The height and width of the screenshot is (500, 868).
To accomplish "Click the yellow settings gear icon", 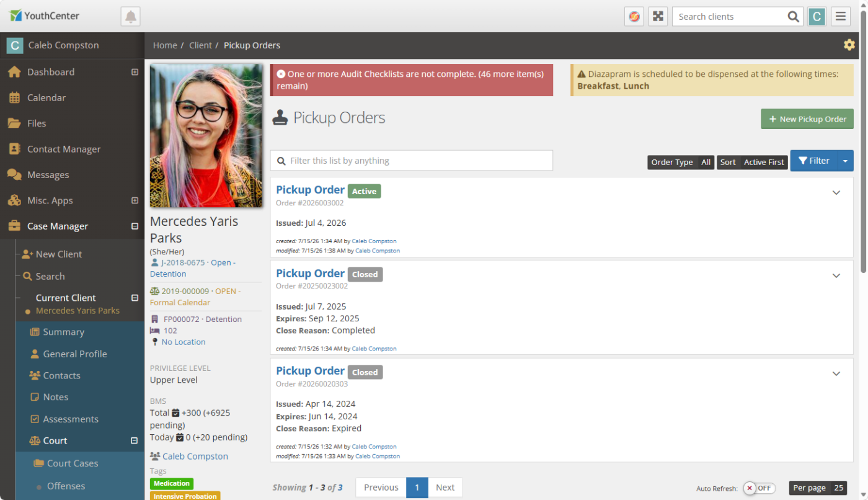I will 849,45.
